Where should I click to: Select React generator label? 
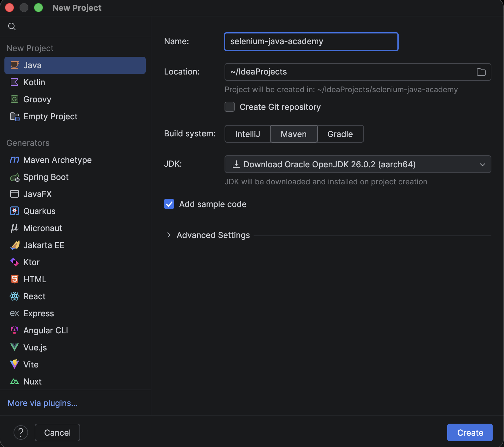tap(34, 296)
